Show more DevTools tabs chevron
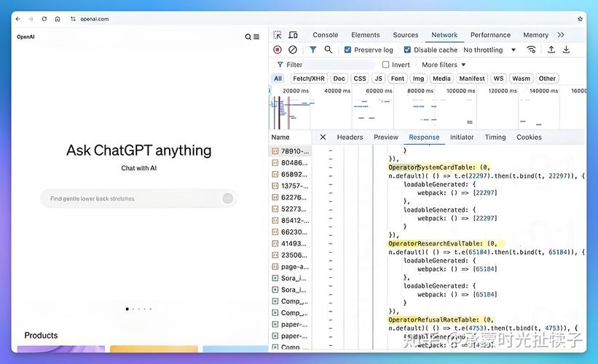This screenshot has height=364, width=598. (x=561, y=35)
